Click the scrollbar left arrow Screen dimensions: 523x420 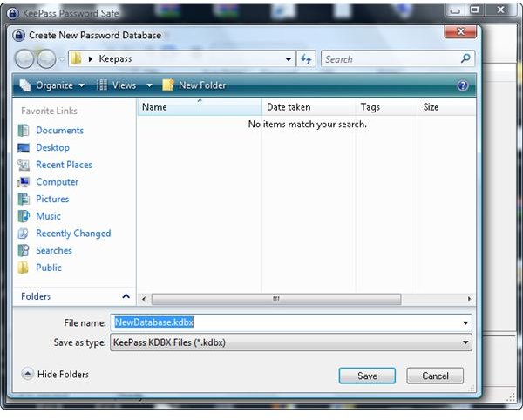coord(144,299)
